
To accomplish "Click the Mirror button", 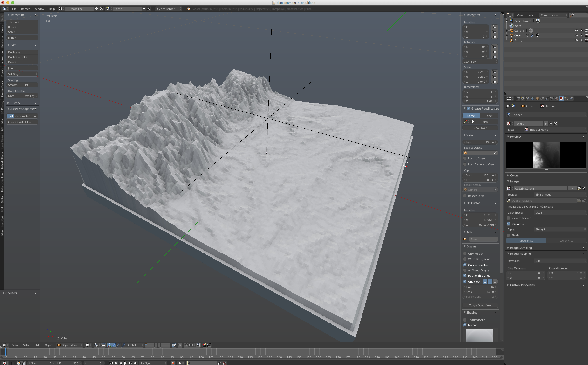I will 22,38.
